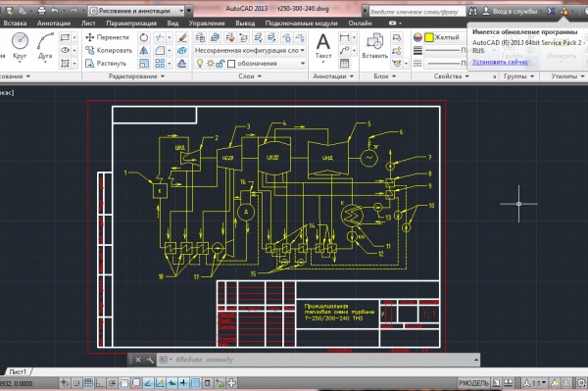
Task: Toggle Object Snap in status bar
Action: click(x=124, y=383)
